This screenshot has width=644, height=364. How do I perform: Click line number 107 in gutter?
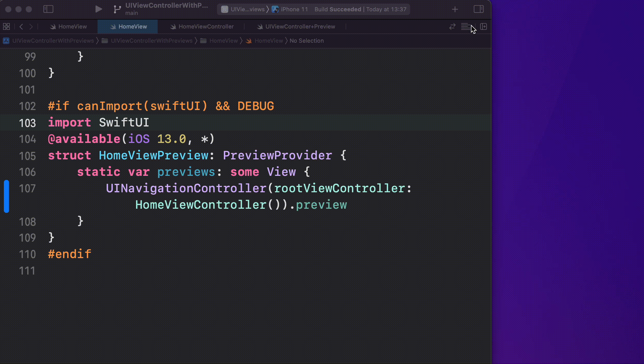tap(27, 188)
